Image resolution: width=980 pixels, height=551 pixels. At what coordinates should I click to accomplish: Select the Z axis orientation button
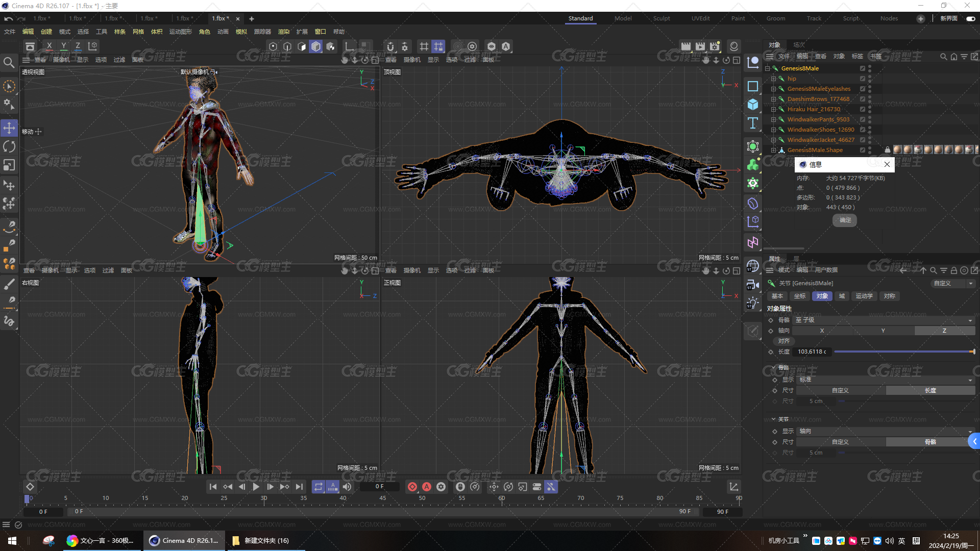944,331
